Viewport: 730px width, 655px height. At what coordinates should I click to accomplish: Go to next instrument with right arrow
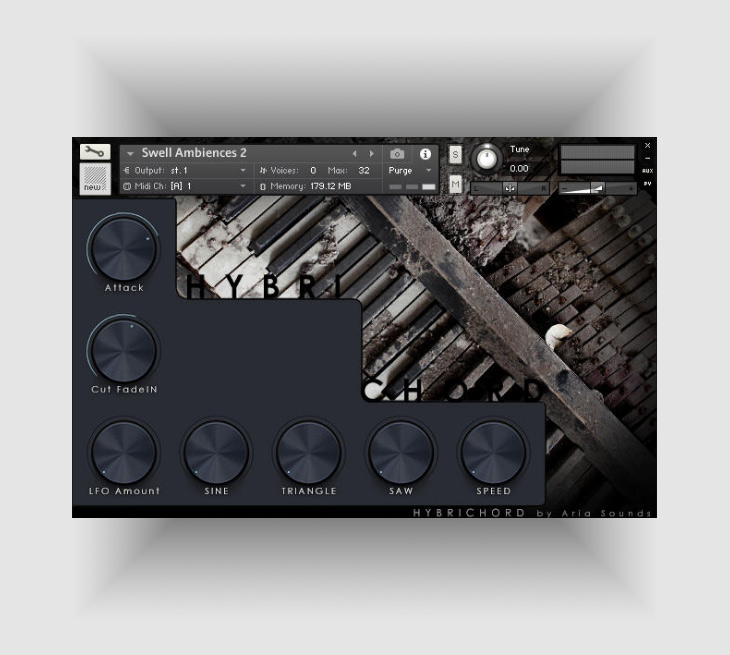(x=371, y=154)
